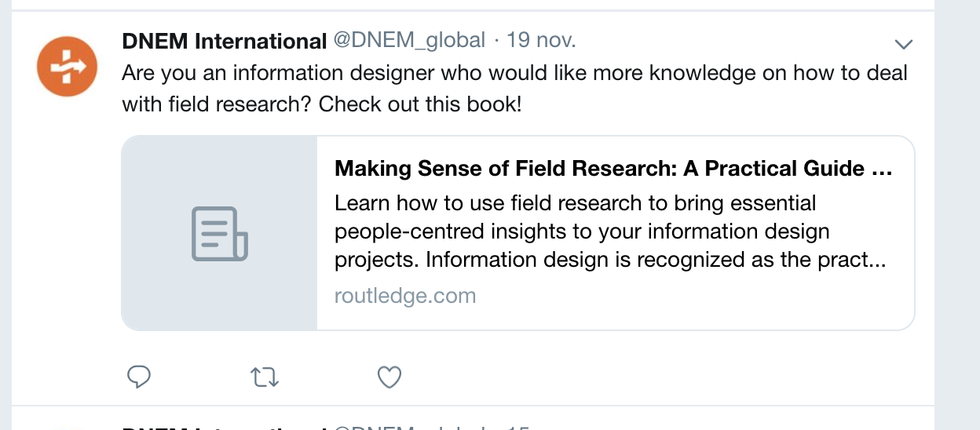Click tweet text "Are you an information designer"
The image size is (980, 430).
click(314, 74)
